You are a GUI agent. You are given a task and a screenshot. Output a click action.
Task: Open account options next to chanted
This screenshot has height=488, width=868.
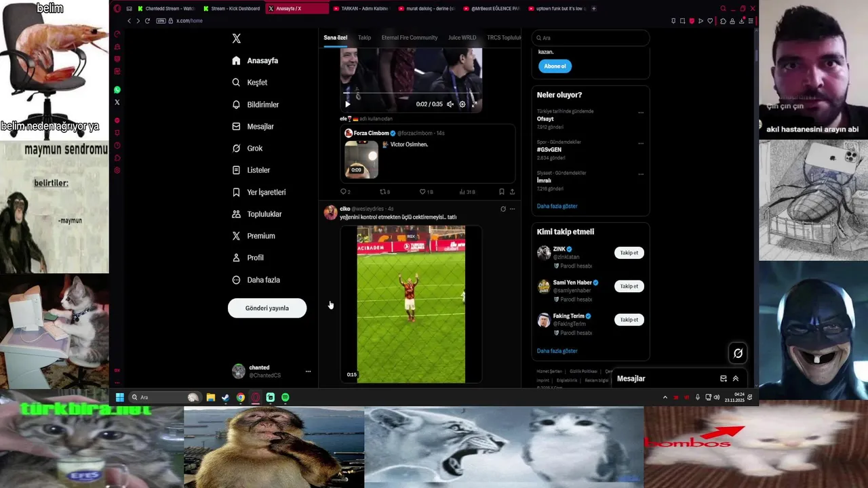(308, 371)
